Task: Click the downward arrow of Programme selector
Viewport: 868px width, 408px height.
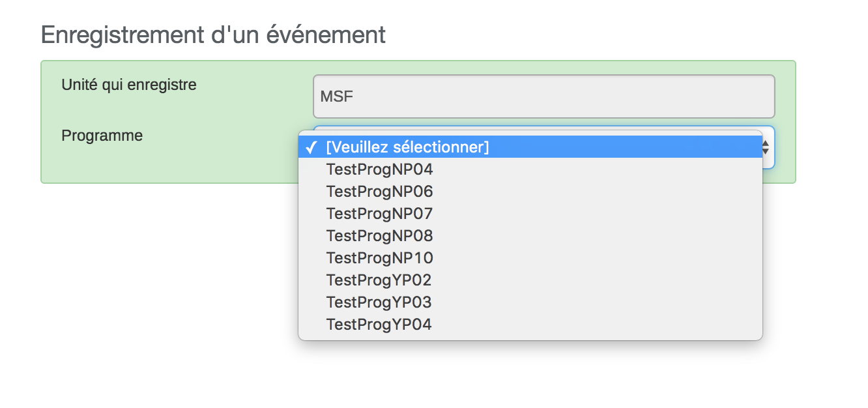Action: click(766, 152)
